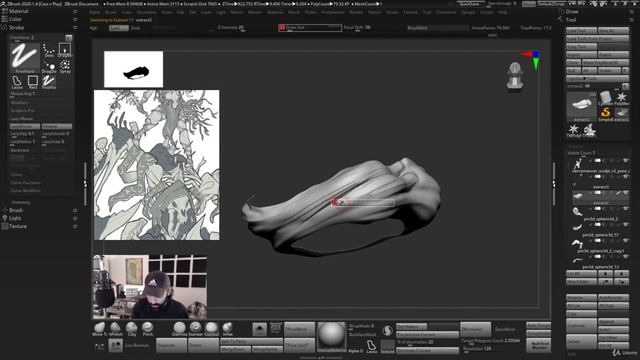This screenshot has width=640, height=360.
Task: Open the Alpha menu
Action: click(95, 12)
